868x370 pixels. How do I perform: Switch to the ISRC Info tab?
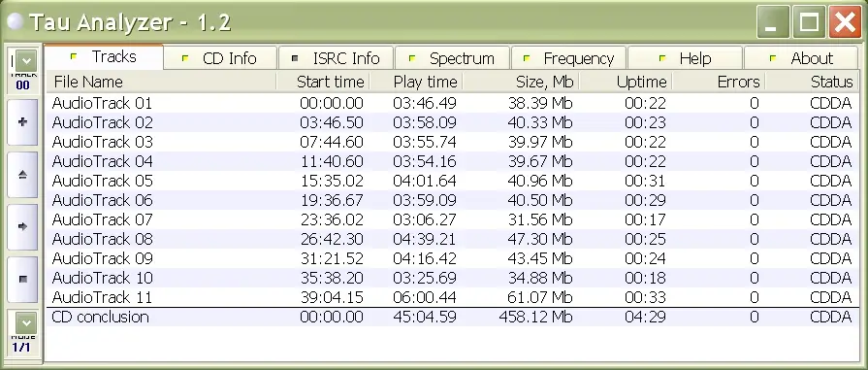pos(336,57)
